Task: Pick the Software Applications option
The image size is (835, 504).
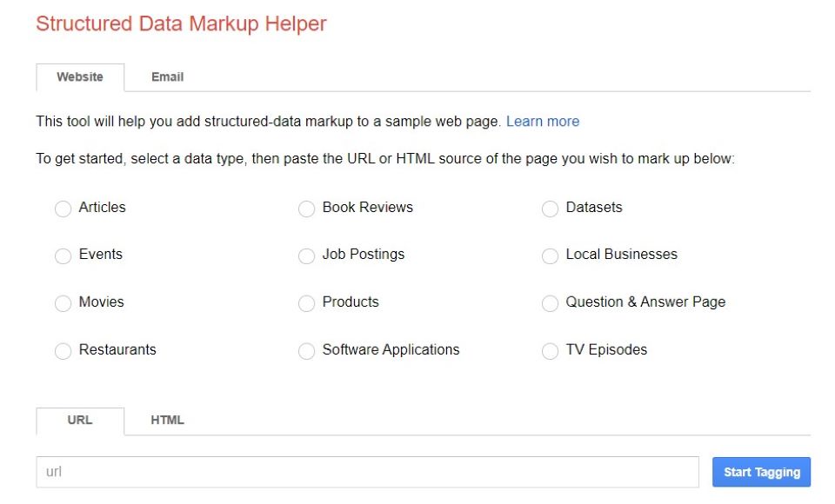Action: click(x=306, y=351)
